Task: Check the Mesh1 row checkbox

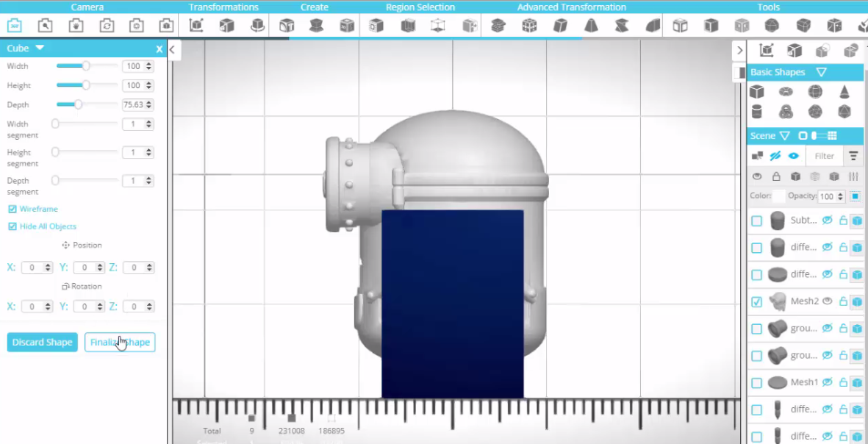Action: pos(757,383)
